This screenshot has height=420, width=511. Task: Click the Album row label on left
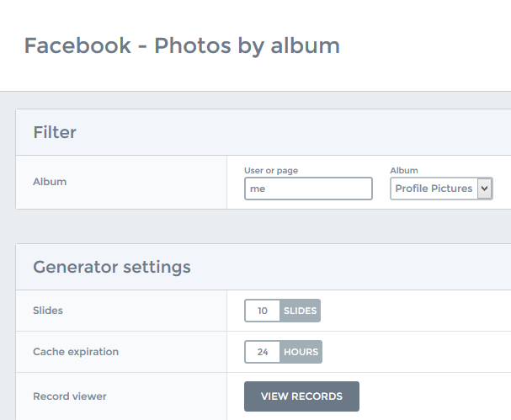pos(50,182)
